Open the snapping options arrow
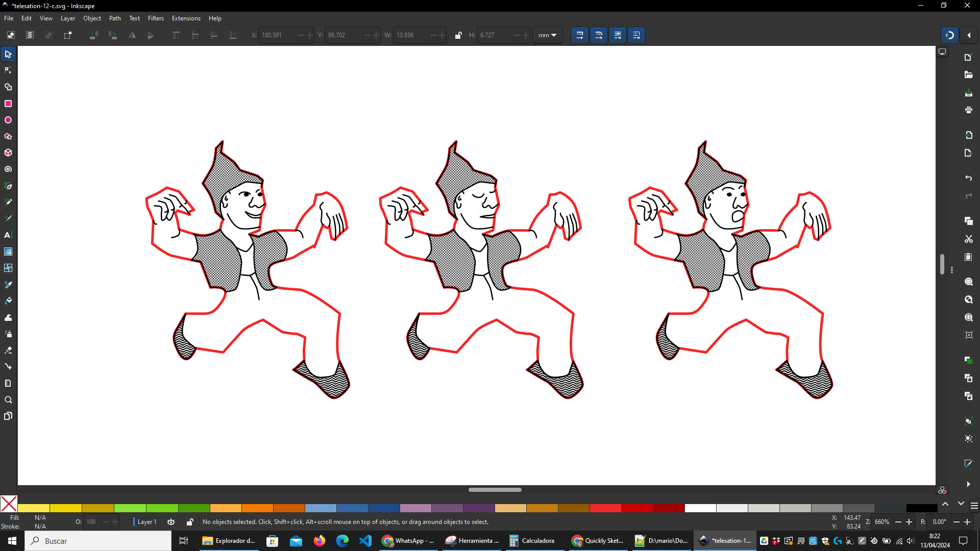 [969, 35]
